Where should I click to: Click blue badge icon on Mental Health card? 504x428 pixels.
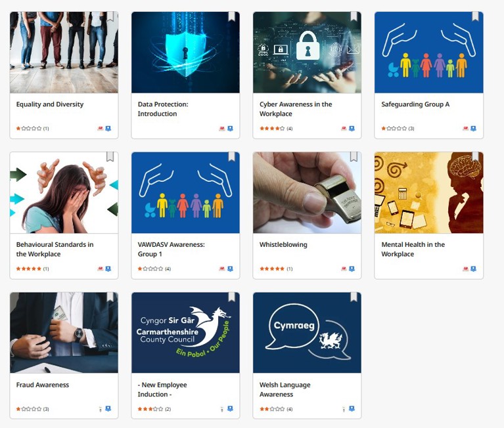pos(473,268)
